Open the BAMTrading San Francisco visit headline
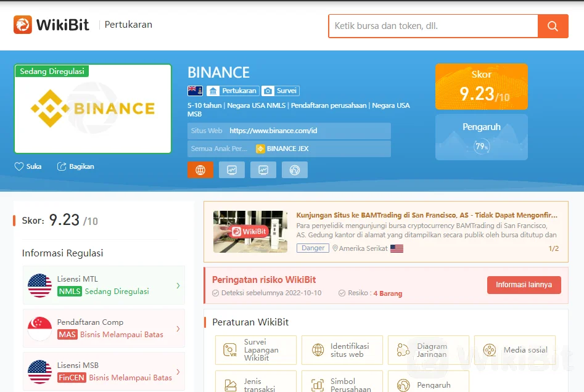 [427, 215]
